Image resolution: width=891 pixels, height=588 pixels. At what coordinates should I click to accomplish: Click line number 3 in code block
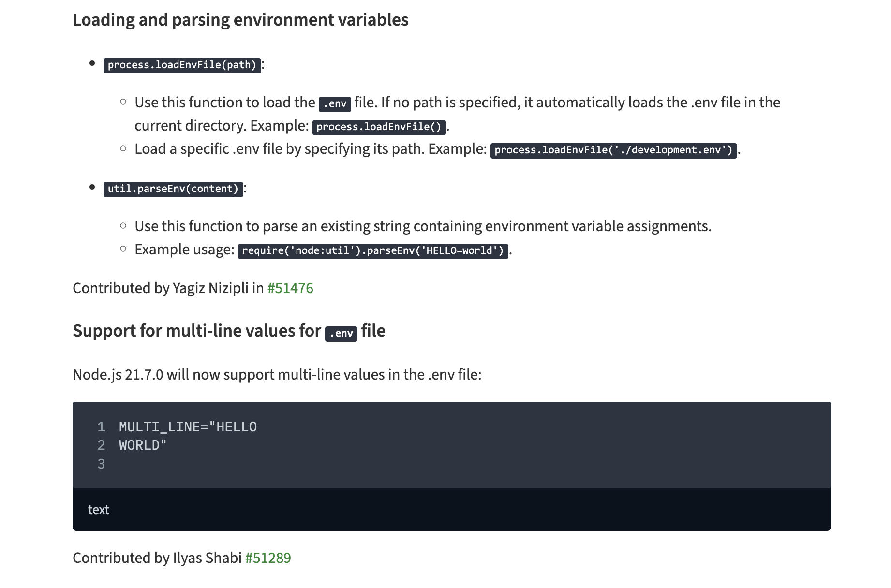tap(101, 464)
